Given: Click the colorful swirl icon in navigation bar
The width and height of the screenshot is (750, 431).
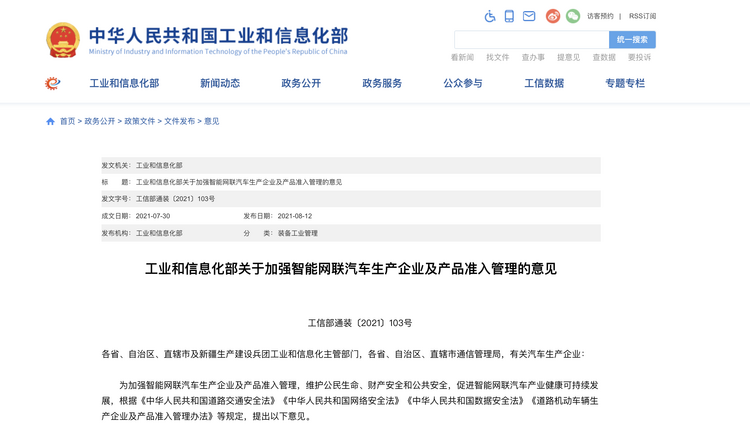Looking at the screenshot, I should pos(53,83).
